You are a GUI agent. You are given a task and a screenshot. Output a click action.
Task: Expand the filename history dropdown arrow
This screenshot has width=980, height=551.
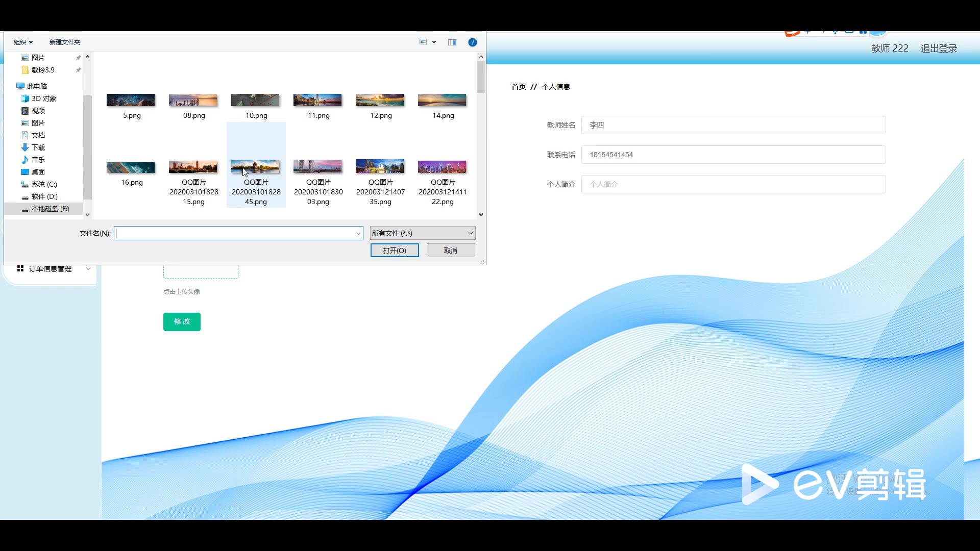[358, 233]
